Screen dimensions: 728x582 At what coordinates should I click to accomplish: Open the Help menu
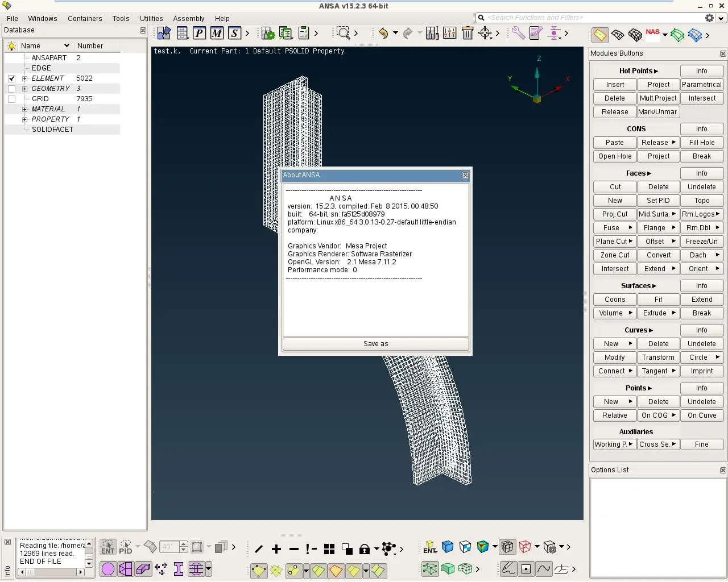222,19
